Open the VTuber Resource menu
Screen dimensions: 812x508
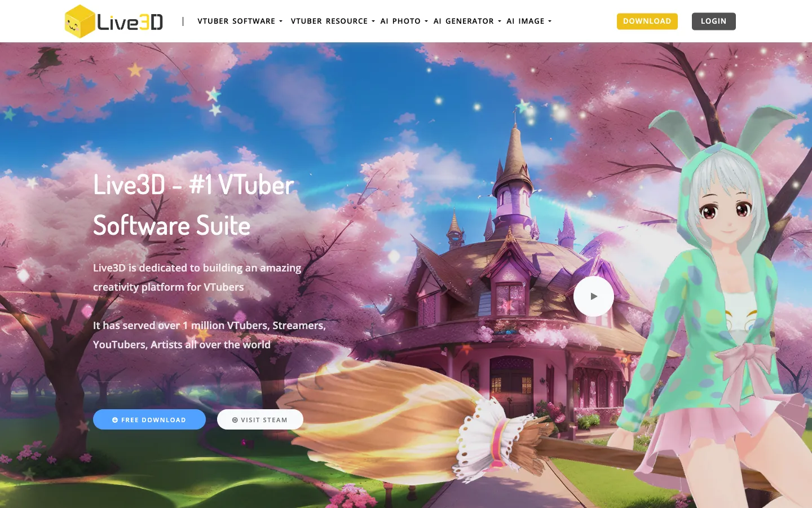[333, 21]
